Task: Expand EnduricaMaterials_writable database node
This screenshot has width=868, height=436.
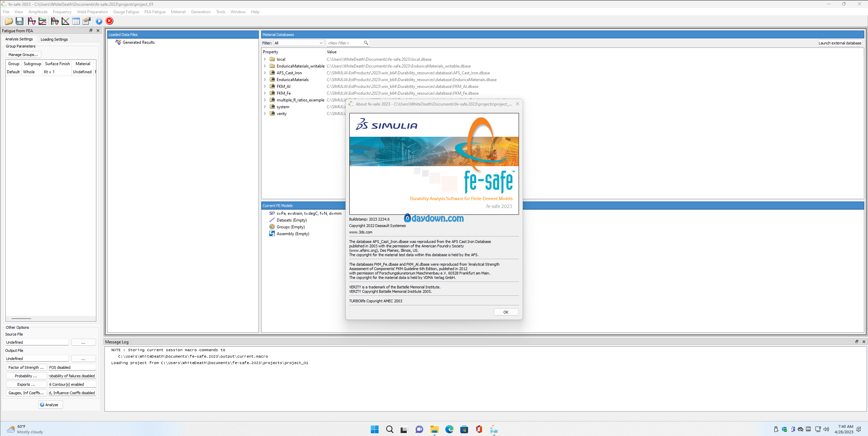Action: point(265,66)
